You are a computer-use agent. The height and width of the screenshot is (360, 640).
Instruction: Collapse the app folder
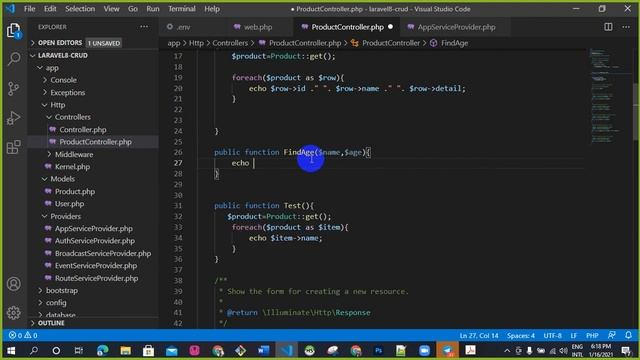coord(93,68)
